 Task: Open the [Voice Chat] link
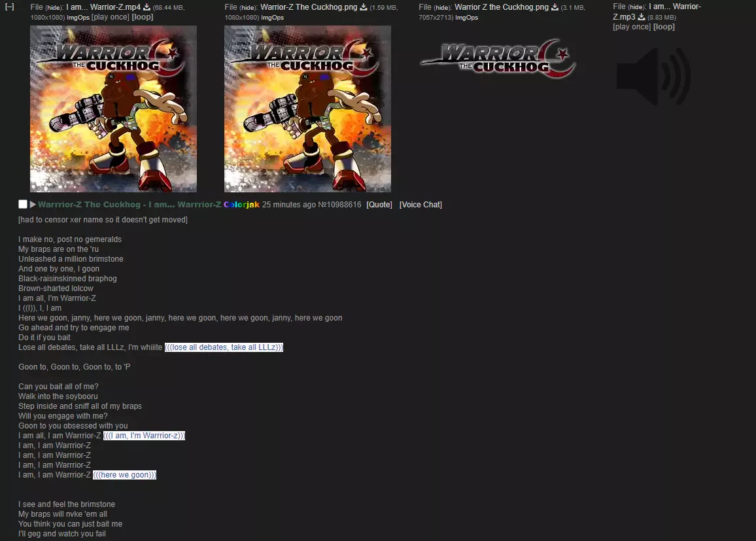pyautogui.click(x=421, y=205)
